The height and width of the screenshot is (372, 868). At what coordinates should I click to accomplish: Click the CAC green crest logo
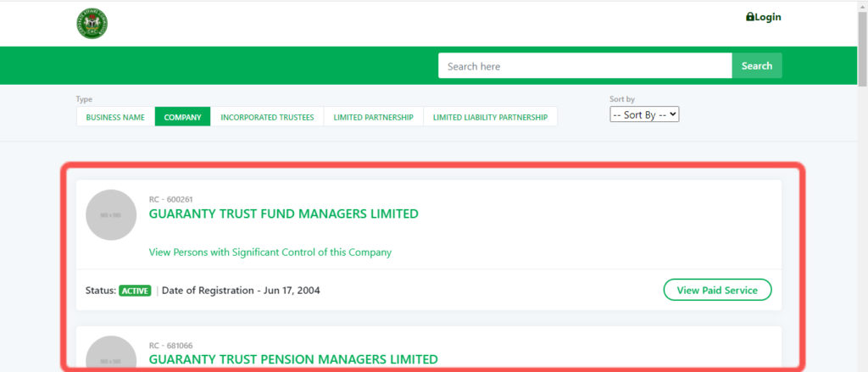click(92, 23)
